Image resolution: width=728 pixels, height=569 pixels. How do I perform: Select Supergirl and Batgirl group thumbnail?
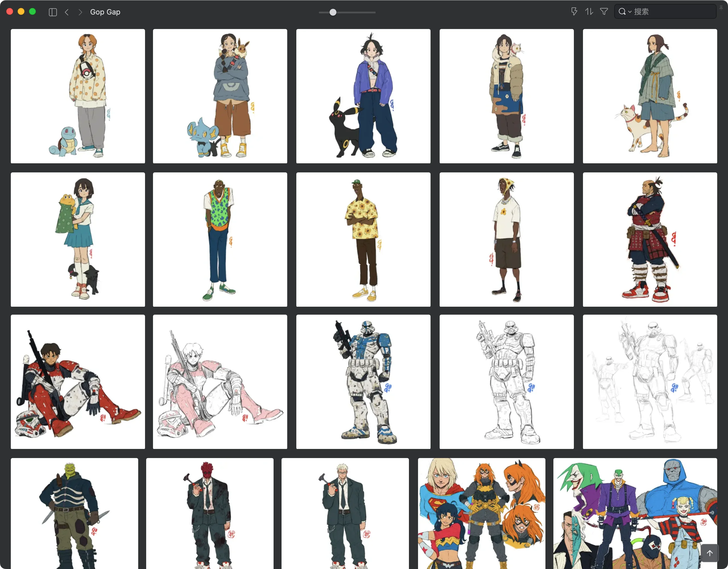[x=482, y=514]
